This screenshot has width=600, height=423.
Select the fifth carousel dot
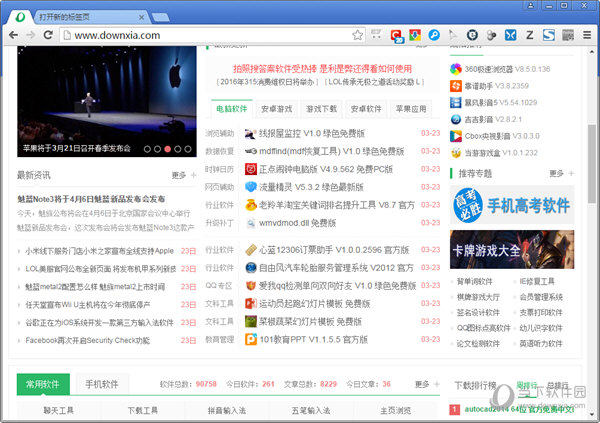point(188,149)
